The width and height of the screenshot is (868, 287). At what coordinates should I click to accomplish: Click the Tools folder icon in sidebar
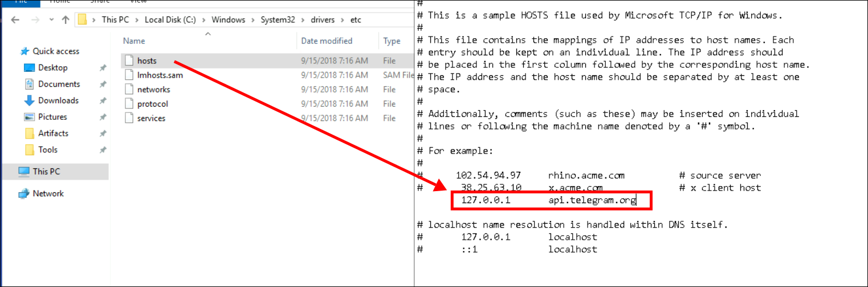coord(30,150)
